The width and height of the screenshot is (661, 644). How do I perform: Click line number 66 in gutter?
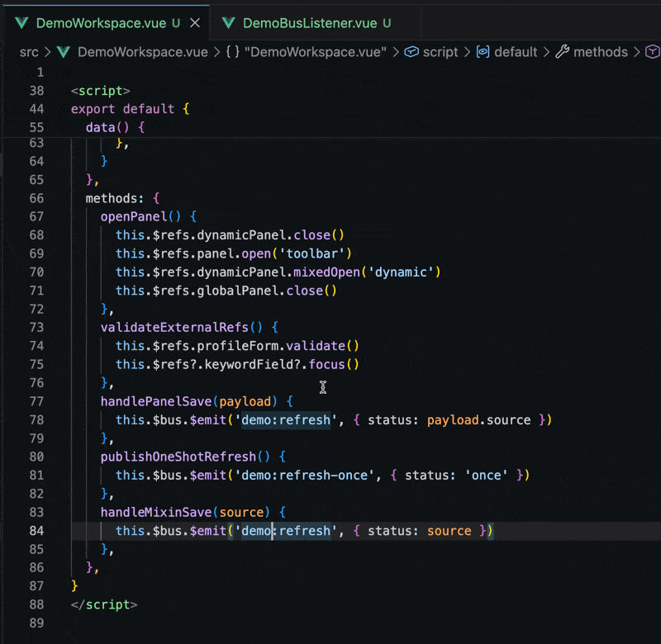click(x=36, y=198)
